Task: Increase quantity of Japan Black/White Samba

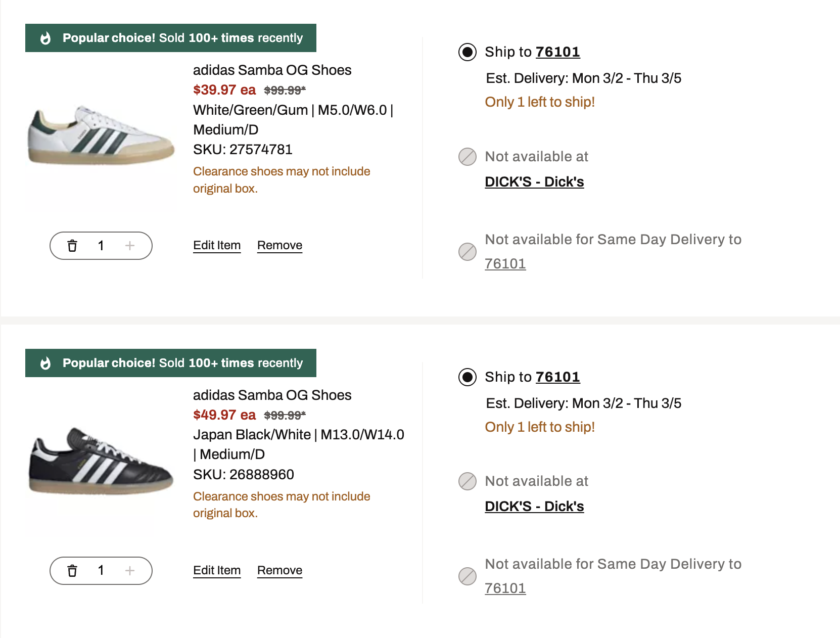Action: (x=130, y=571)
